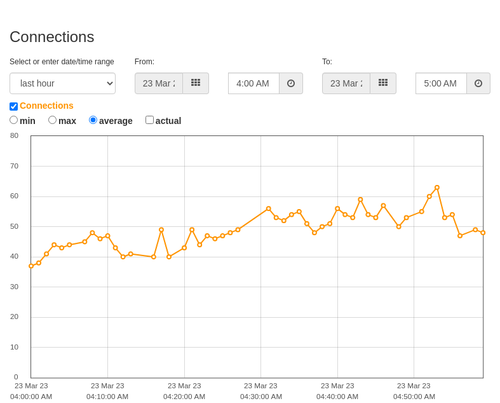Viewport: 500px width, 403px height.
Task: Open the From time clock picker icon
Action: (x=291, y=83)
